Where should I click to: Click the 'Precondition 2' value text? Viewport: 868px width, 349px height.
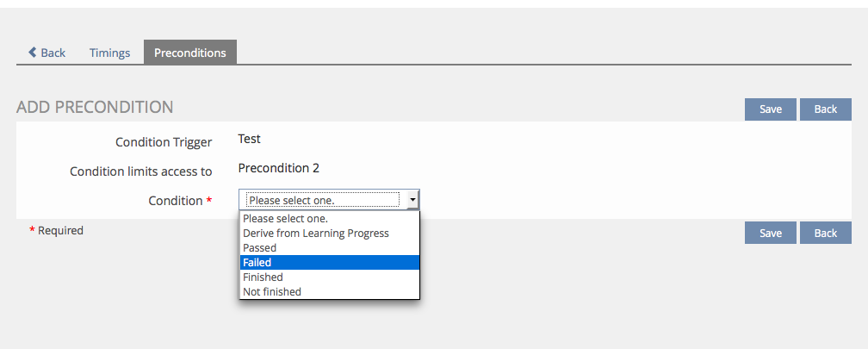[x=278, y=168]
